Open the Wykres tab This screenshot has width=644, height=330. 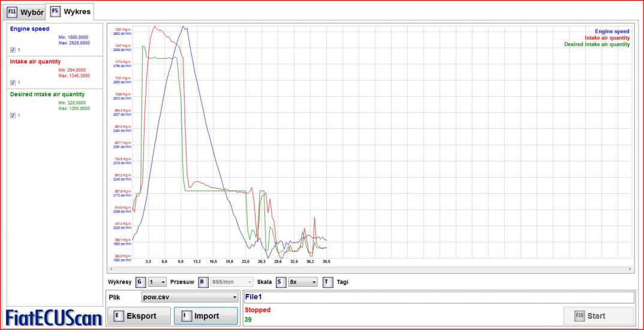coord(70,11)
